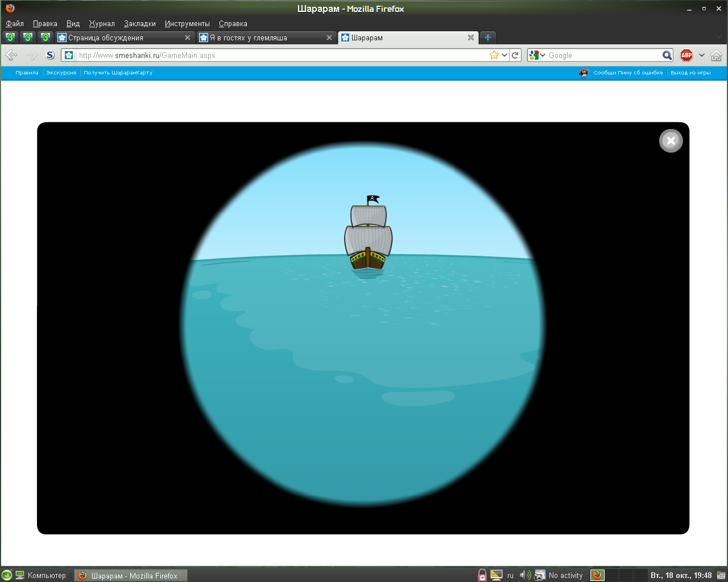Image resolution: width=728 pixels, height=582 pixels.
Task: Open the Журнал menu
Action: 102,23
